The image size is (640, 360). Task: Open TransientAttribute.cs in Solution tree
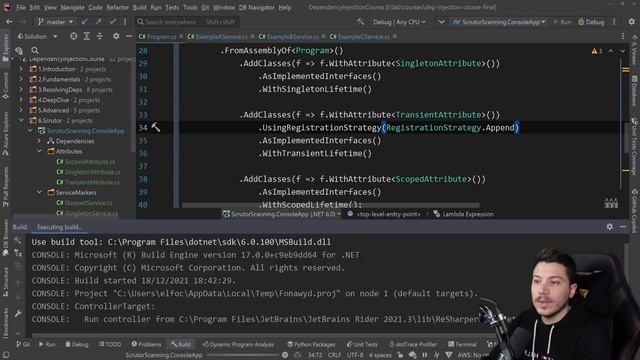pos(88,182)
